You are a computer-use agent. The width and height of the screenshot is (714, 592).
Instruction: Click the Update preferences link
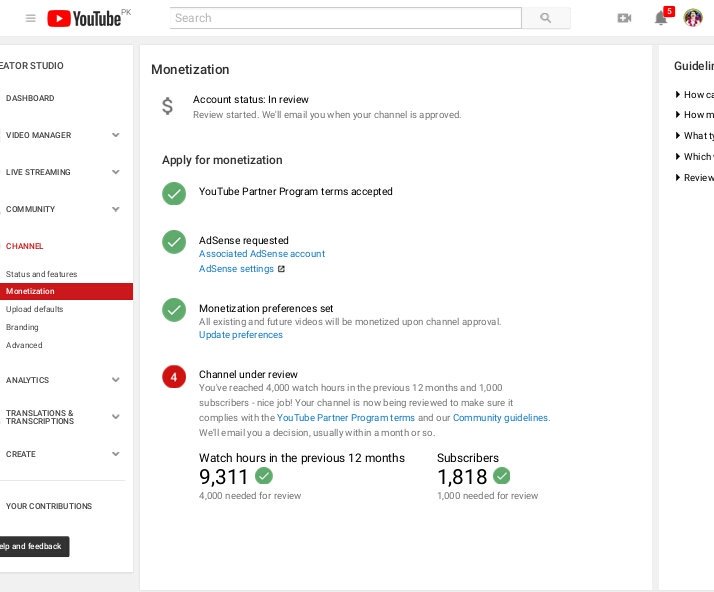pos(241,335)
